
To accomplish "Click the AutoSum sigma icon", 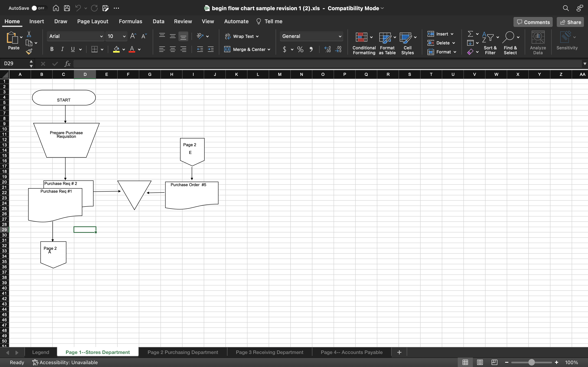I will [x=470, y=34].
